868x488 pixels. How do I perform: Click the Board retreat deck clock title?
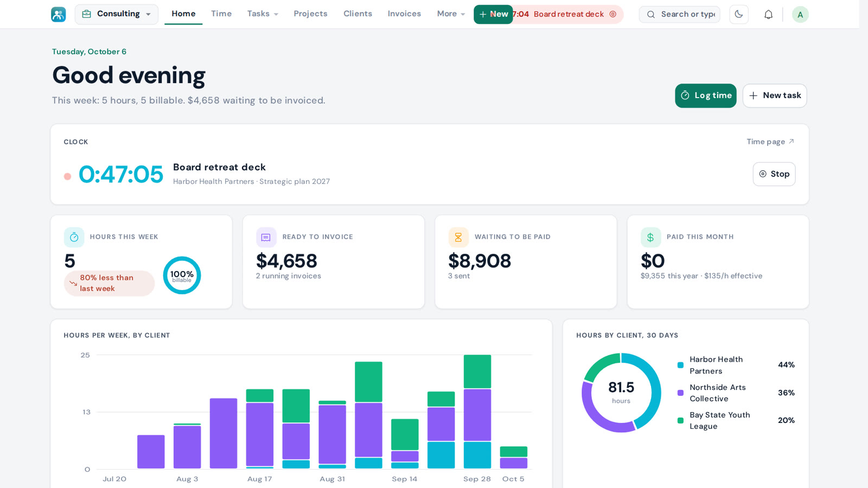pyautogui.click(x=219, y=167)
